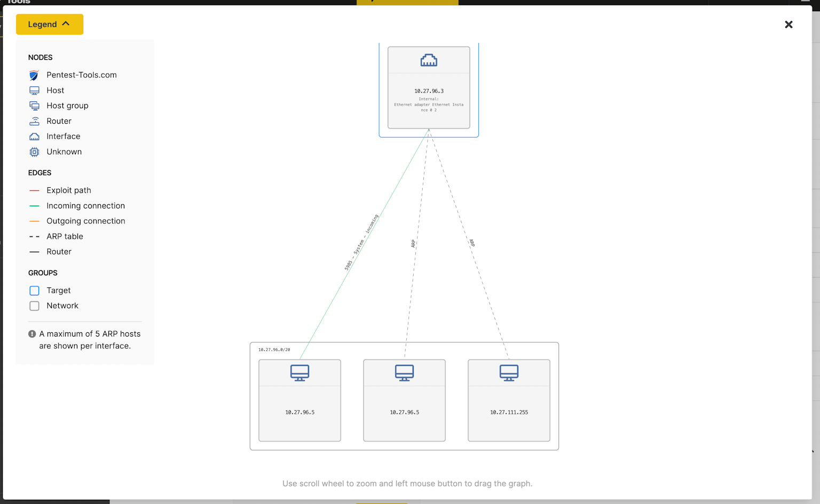Viewport: 820px width, 504px height.
Task: Click monitor icon of middle 10.27.96.5 host
Action: 404,373
